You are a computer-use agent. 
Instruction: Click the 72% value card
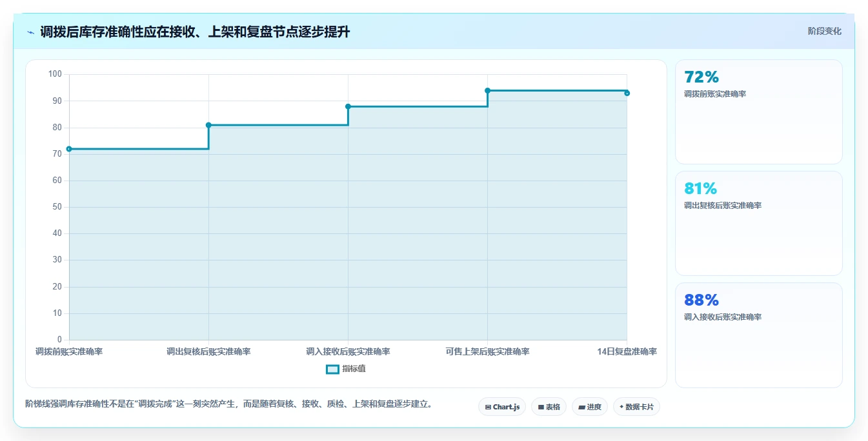759,112
